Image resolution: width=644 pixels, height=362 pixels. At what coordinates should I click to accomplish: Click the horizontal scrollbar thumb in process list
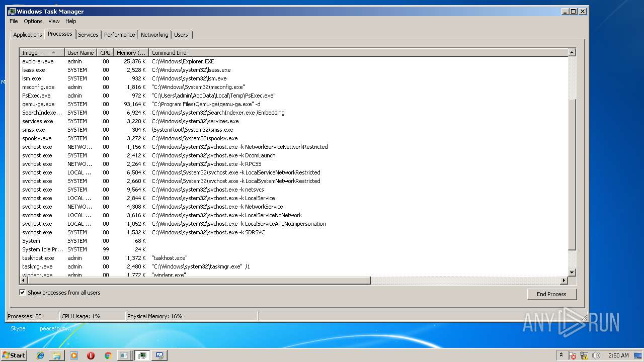click(199, 280)
